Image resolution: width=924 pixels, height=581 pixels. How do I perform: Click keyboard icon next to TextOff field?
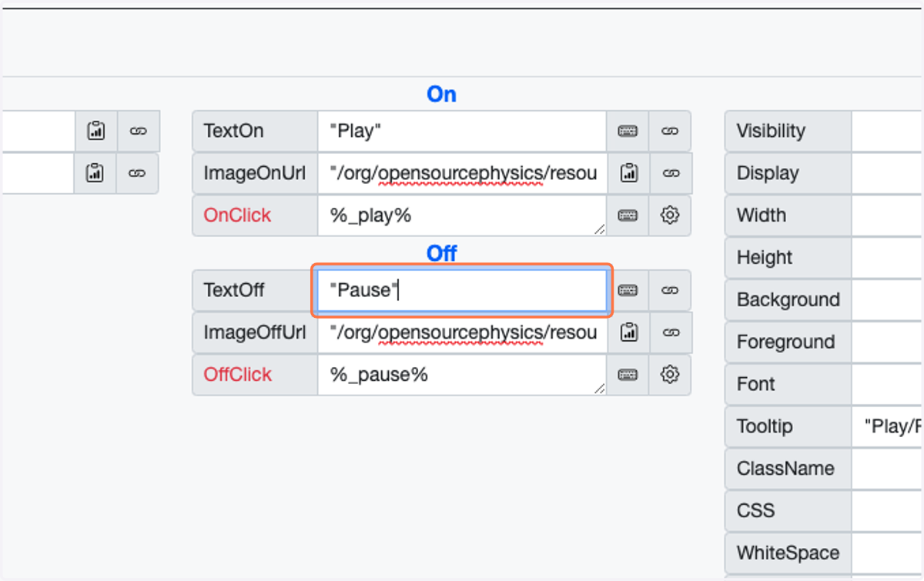(x=628, y=290)
